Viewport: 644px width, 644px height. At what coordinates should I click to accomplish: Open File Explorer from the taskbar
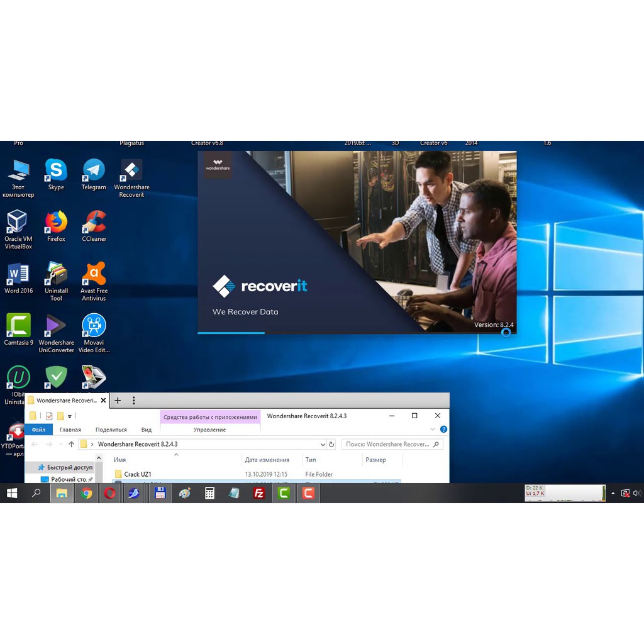pyautogui.click(x=62, y=493)
